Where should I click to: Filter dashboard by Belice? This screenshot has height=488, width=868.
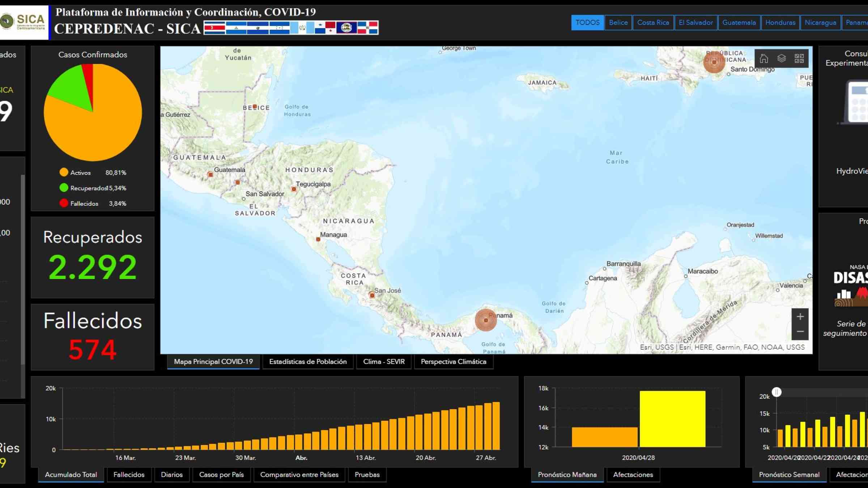(618, 22)
